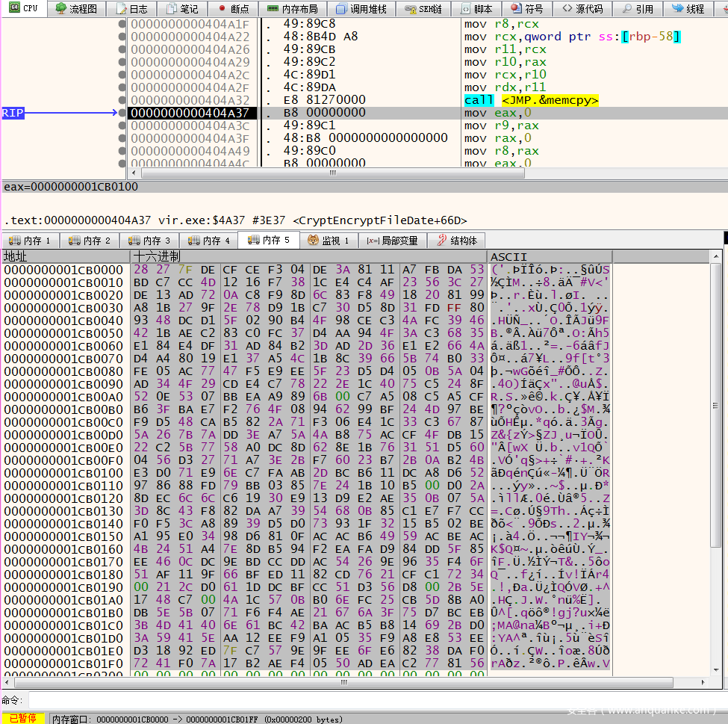
Task: Toggle breakpoint dot at address 0000000000404A37
Action: 122,113
